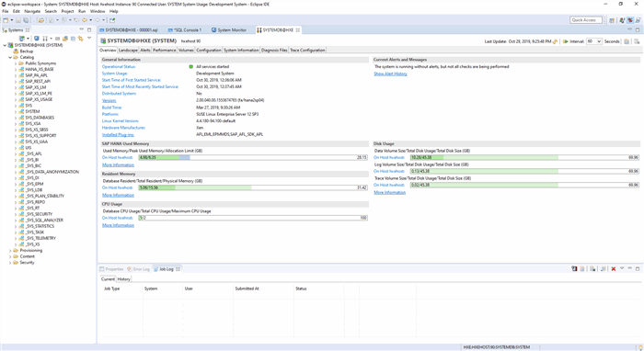Open the Window menu
644x351 pixels.
[x=98, y=11]
